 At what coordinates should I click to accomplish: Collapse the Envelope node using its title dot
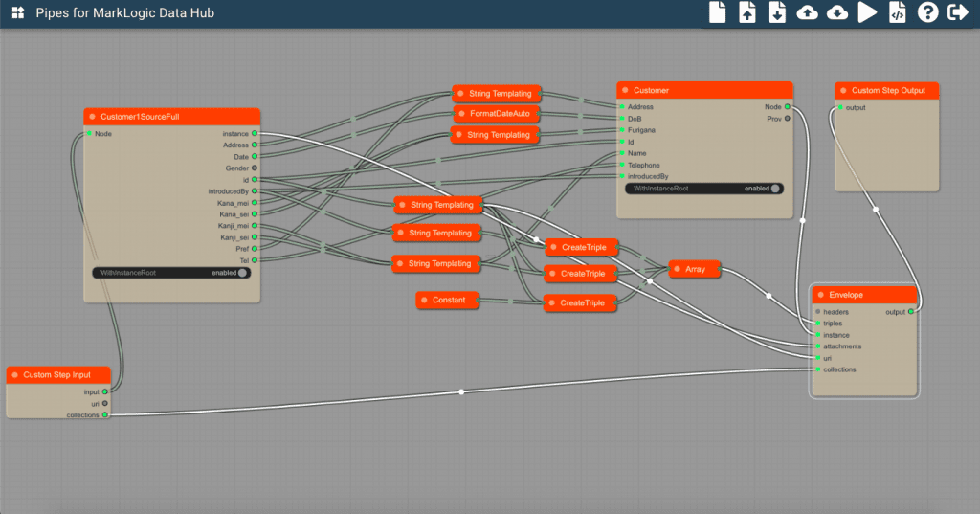pyautogui.click(x=820, y=294)
